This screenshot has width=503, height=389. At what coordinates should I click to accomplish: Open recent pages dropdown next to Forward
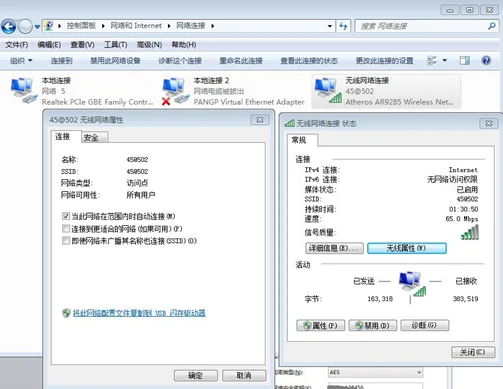[x=37, y=26]
